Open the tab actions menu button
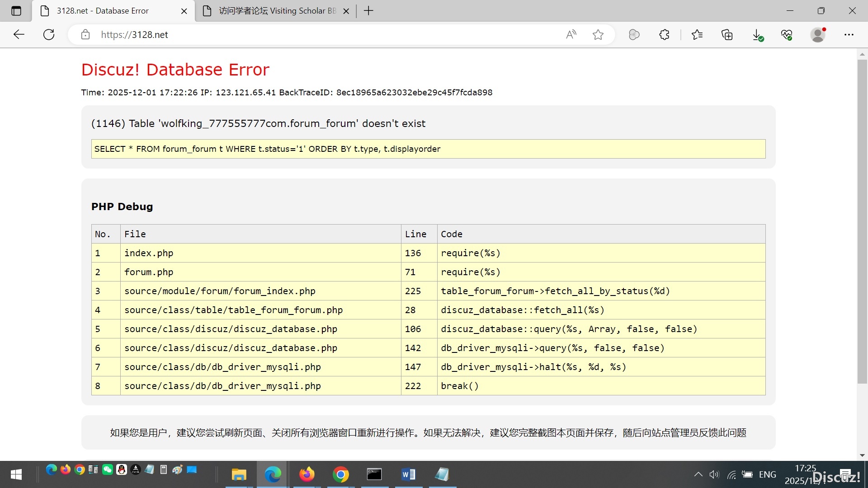 [x=16, y=11]
